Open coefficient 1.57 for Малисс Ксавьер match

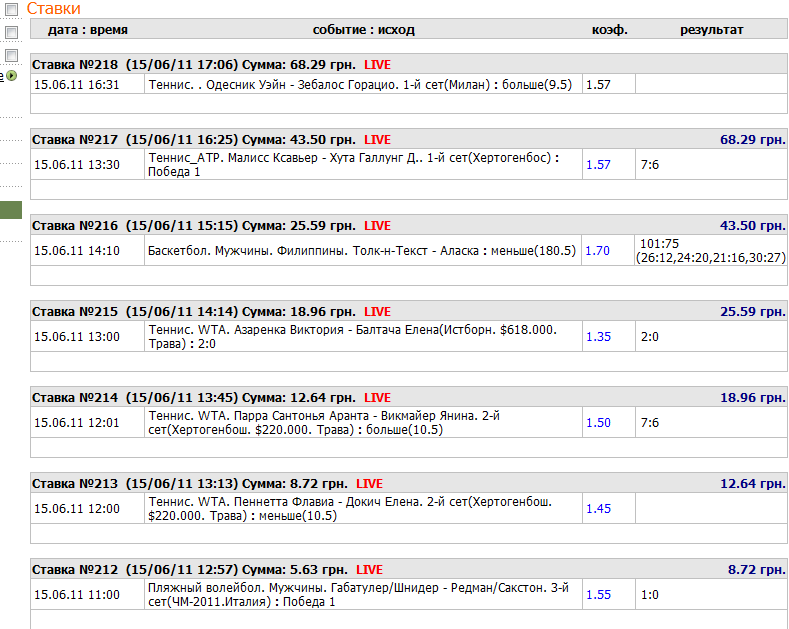[x=598, y=165]
